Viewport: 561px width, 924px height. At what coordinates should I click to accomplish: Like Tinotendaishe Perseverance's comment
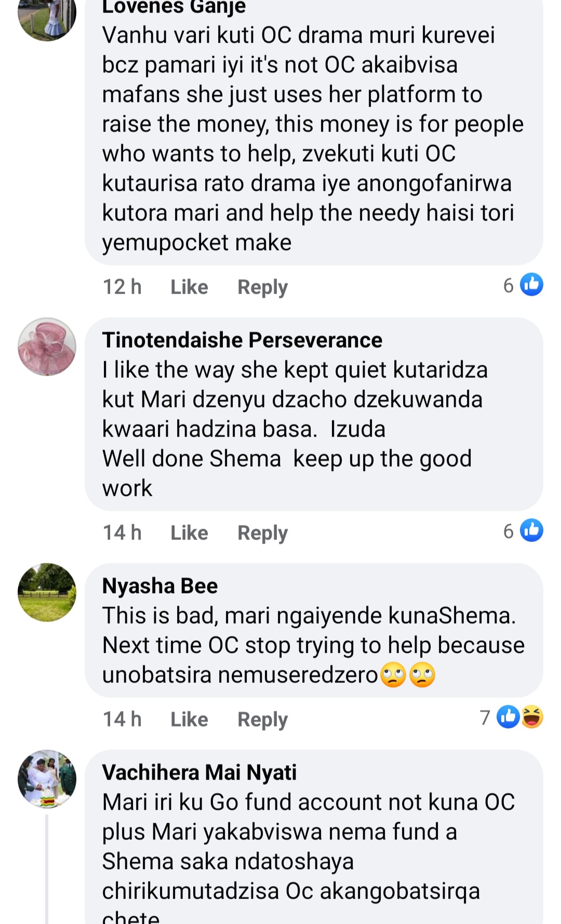point(189,533)
